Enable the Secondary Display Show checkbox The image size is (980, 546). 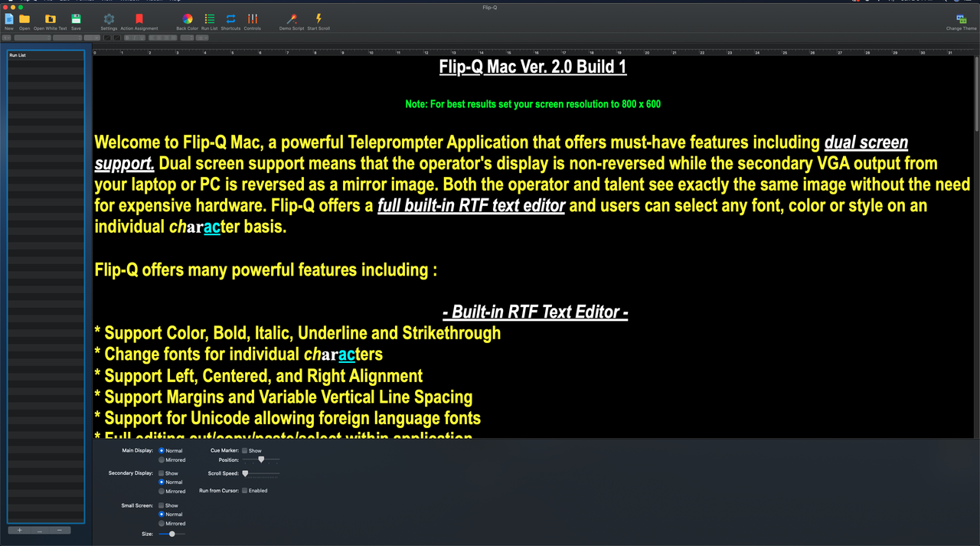[162, 473]
